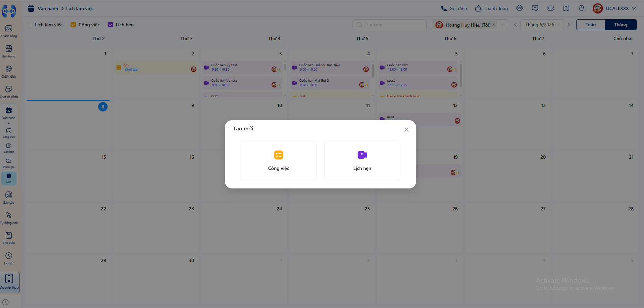This screenshot has height=308, width=644.
Task: Open Cuộc hẹn tétt event
Action: [418, 68]
